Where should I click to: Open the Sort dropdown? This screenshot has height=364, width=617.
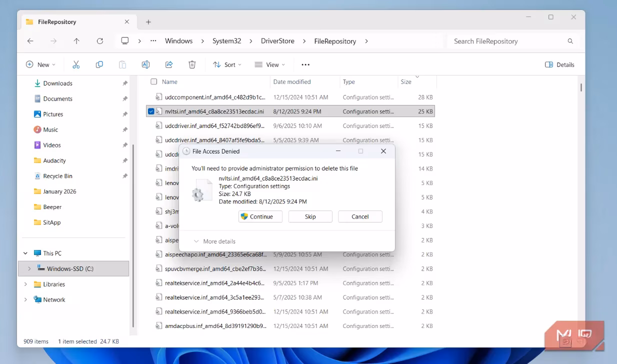pyautogui.click(x=227, y=64)
